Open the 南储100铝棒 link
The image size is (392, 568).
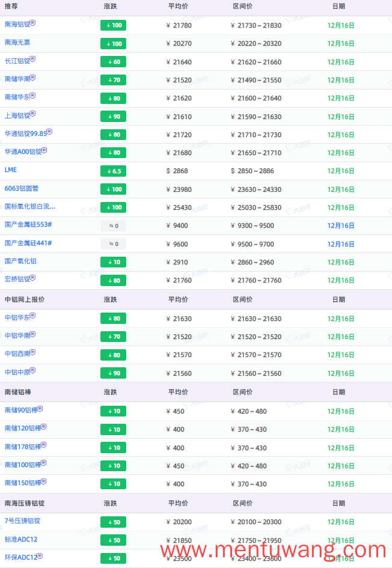tap(23, 465)
